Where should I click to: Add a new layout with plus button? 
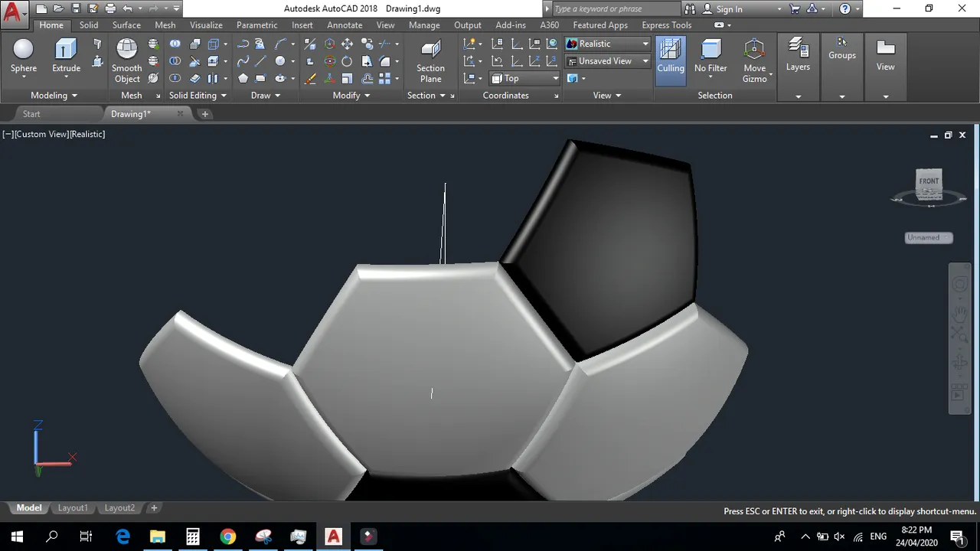[154, 508]
